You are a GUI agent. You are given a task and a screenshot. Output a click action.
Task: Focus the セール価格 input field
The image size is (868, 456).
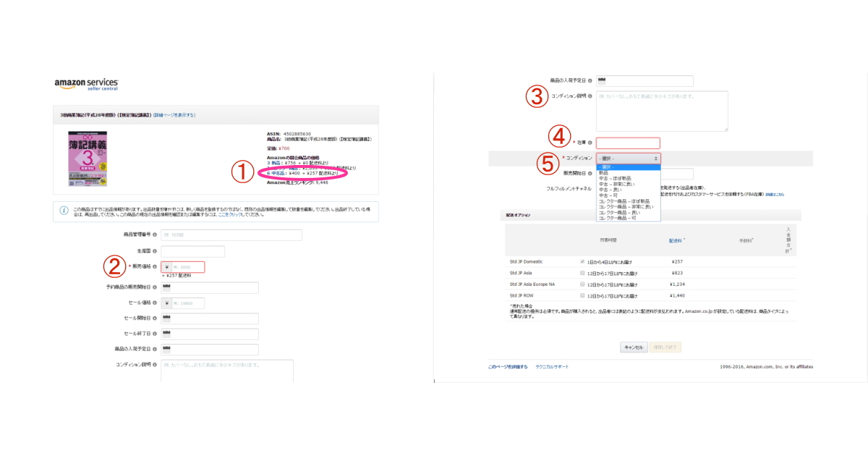[188, 303]
